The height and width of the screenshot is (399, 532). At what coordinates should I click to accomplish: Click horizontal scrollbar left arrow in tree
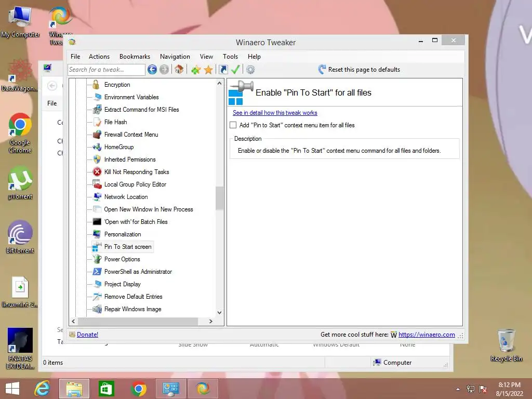pos(74,321)
